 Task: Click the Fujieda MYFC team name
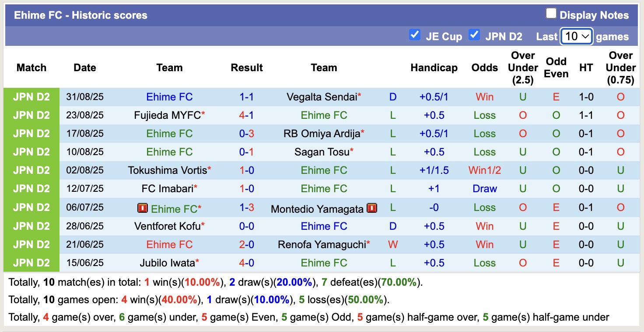[167, 115]
